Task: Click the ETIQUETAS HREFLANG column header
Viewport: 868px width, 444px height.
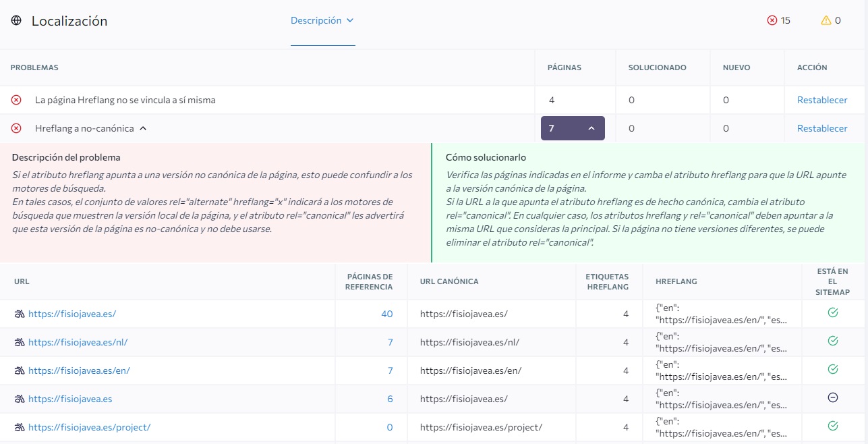Action: pyautogui.click(x=607, y=281)
